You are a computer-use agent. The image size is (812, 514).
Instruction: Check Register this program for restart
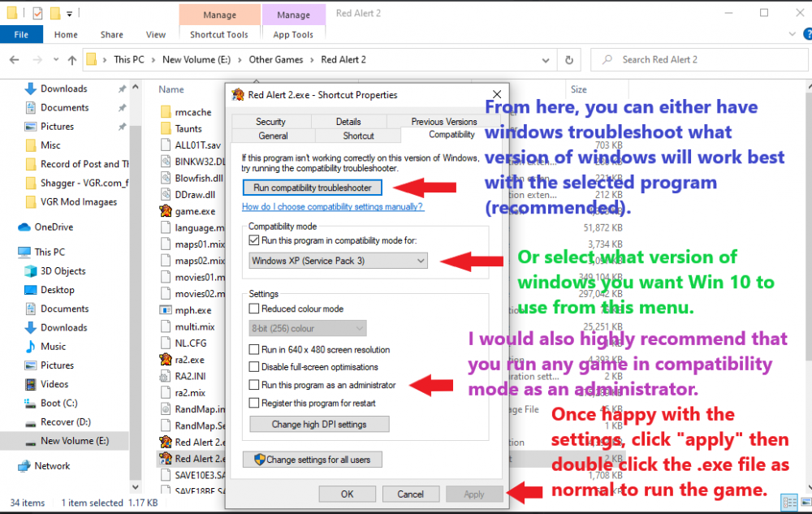coord(253,403)
